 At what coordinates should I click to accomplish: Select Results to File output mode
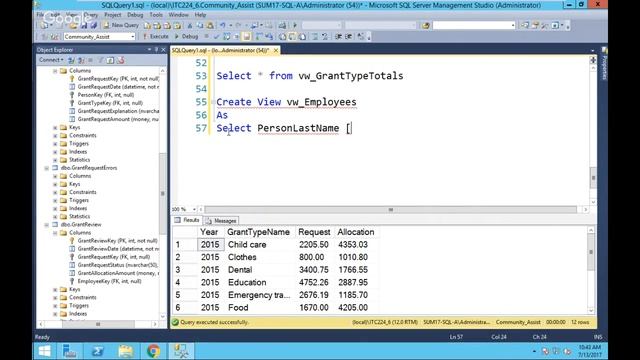pos(302,36)
